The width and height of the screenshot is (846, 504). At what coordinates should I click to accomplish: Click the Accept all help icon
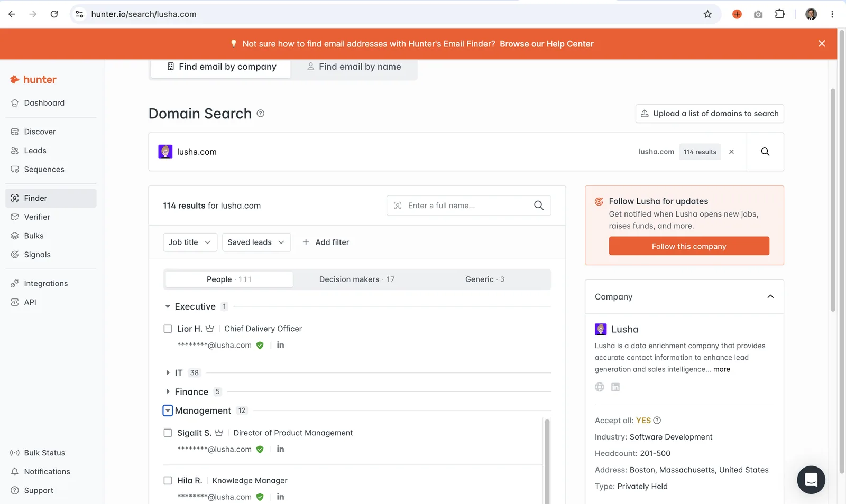pos(657,421)
